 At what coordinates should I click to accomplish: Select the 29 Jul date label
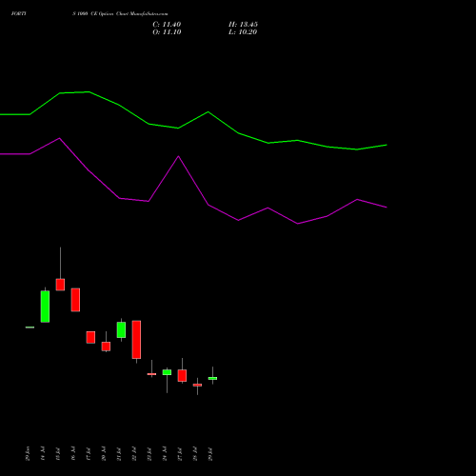[210, 453]
